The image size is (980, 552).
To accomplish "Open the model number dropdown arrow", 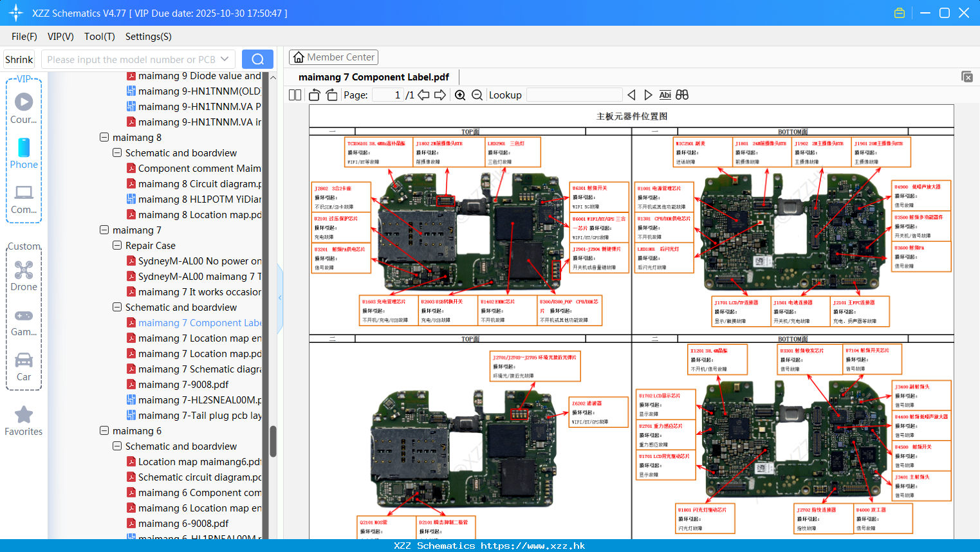I will (225, 59).
